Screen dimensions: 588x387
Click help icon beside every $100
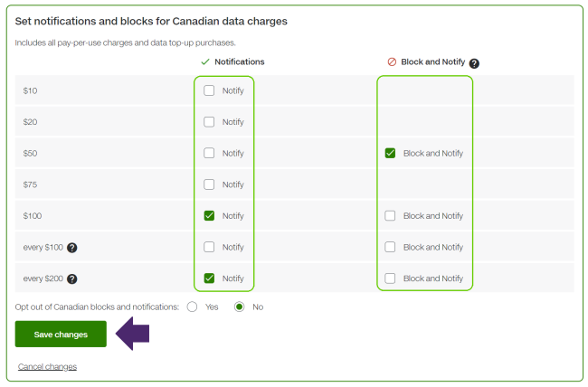click(x=71, y=248)
